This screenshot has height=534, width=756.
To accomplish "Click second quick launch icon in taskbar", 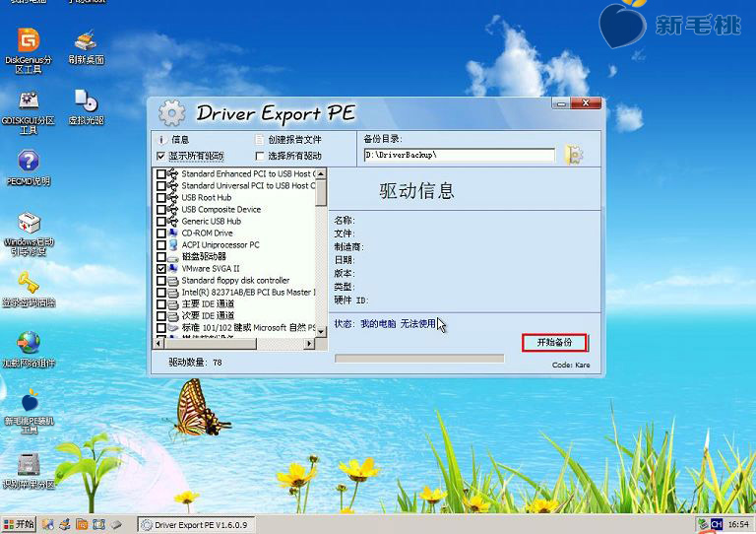I will [x=65, y=524].
